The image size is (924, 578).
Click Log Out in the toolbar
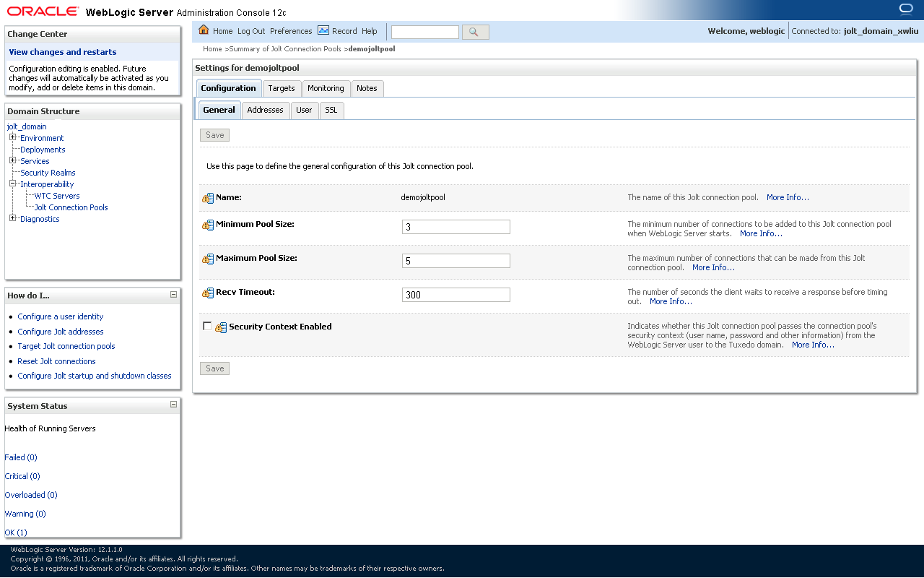251,31
